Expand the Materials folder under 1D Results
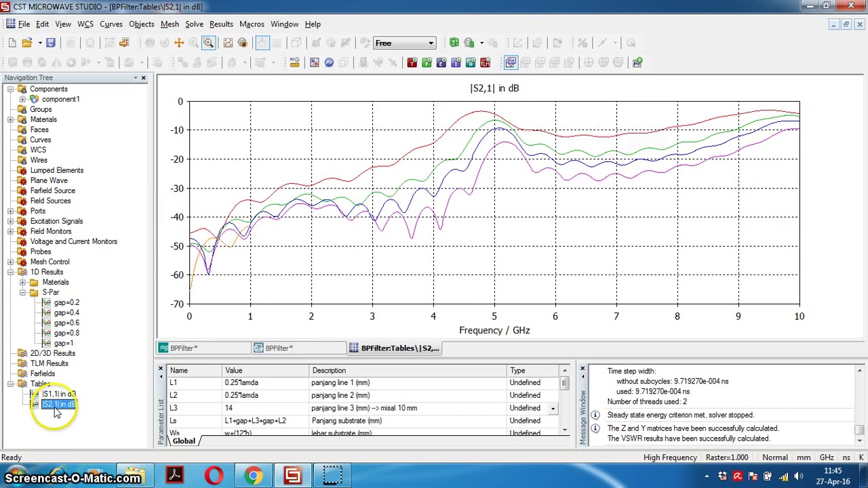Viewport: 868px width, 488px height. [22, 282]
